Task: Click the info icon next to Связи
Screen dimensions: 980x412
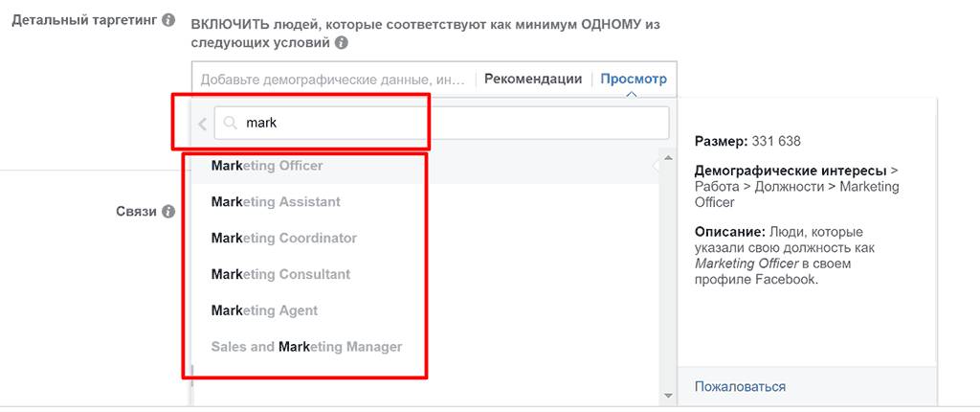Action: [x=168, y=212]
